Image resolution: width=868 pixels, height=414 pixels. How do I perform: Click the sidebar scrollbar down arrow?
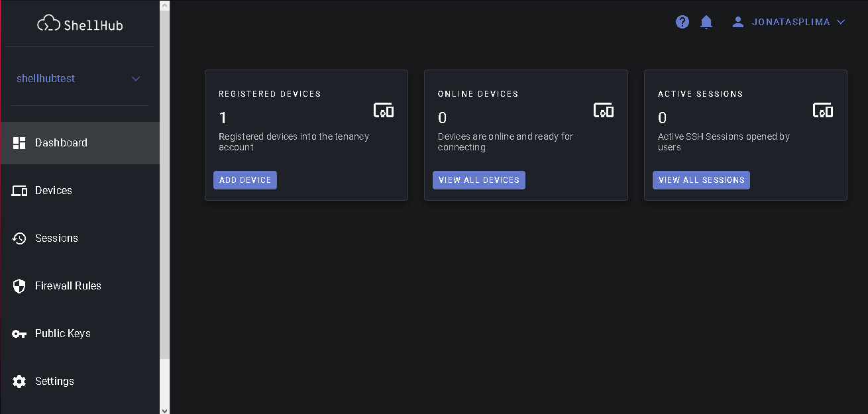pos(165,409)
